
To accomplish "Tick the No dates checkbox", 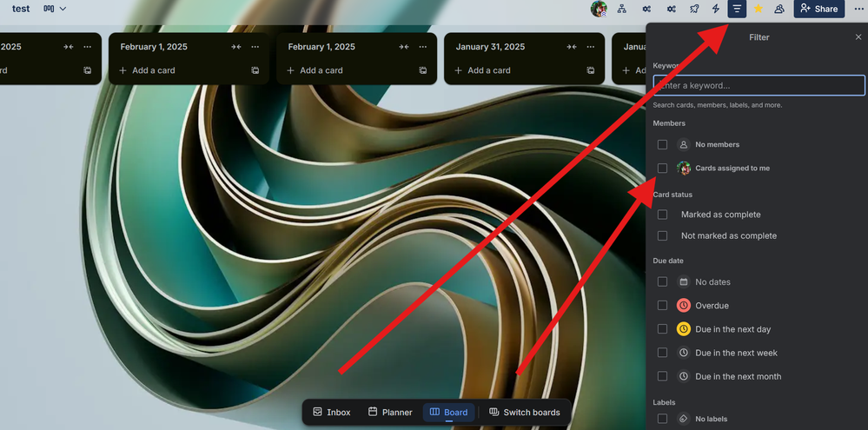I will (662, 281).
